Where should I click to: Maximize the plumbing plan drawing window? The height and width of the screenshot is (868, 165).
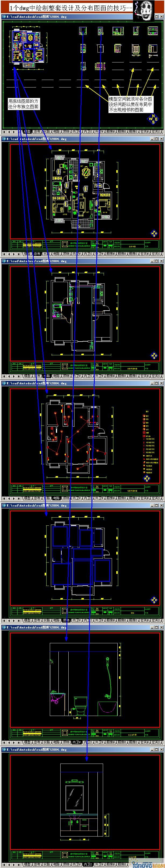coord(157,261)
